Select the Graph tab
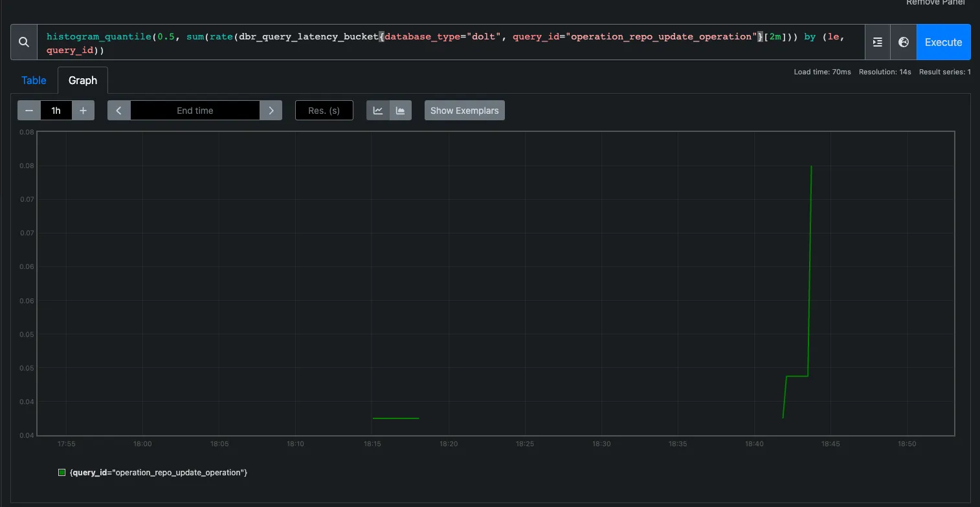Screen dimensions: 980x507 tap(83, 80)
